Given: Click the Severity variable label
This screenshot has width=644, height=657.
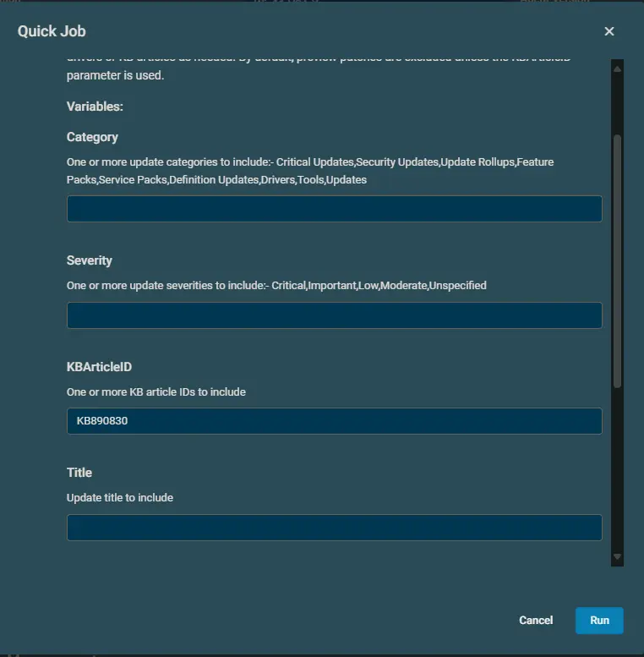Looking at the screenshot, I should 90,260.
